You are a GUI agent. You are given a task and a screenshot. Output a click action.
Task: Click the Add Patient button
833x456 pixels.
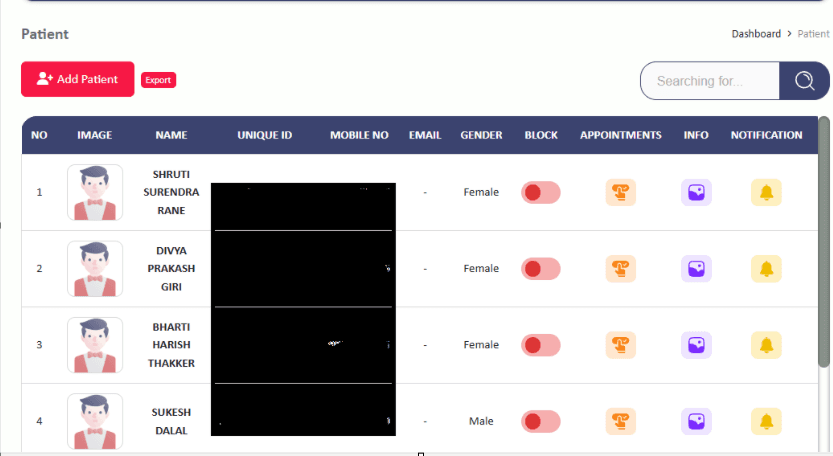[x=78, y=79]
